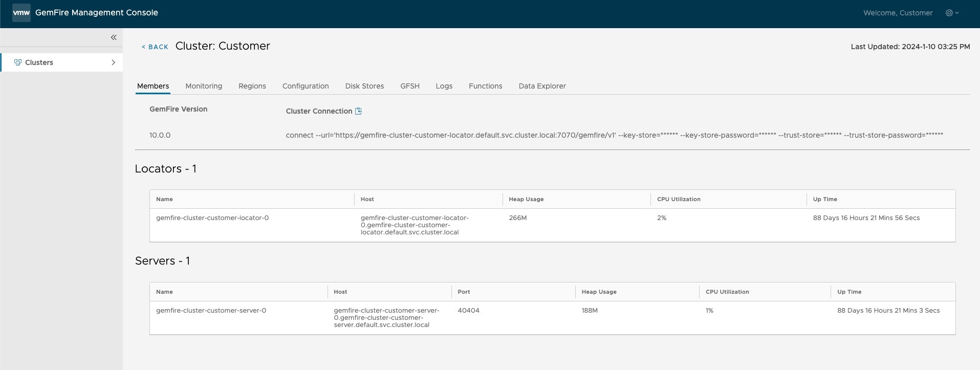Click the locator heap usage 266M
The height and width of the screenshot is (370, 980).
[x=518, y=218]
